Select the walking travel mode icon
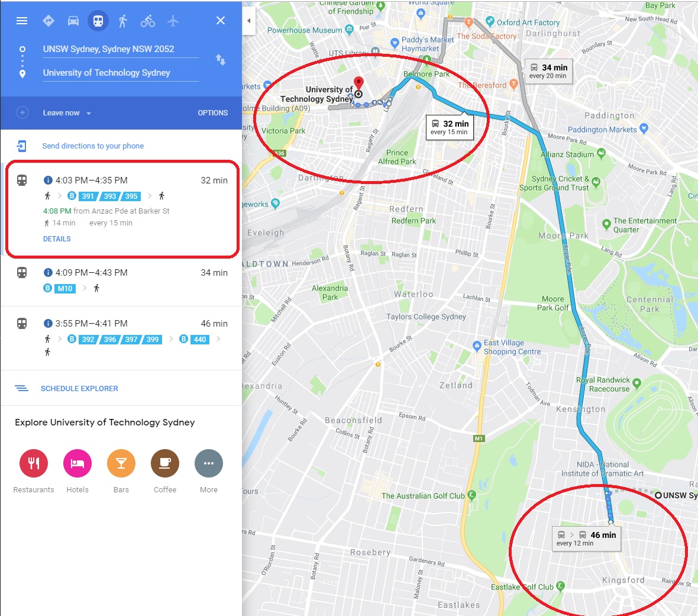Viewport: 698px width, 616px height. pos(123,21)
